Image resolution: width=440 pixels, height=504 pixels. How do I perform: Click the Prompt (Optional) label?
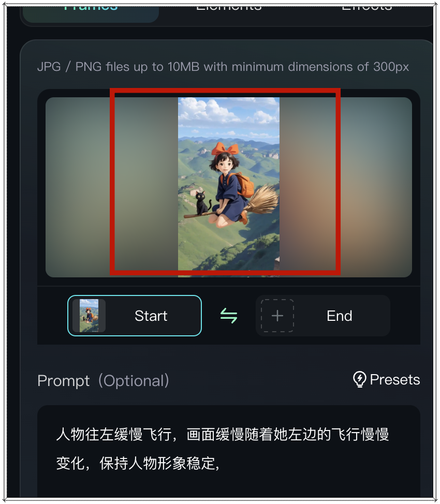pyautogui.click(x=103, y=381)
